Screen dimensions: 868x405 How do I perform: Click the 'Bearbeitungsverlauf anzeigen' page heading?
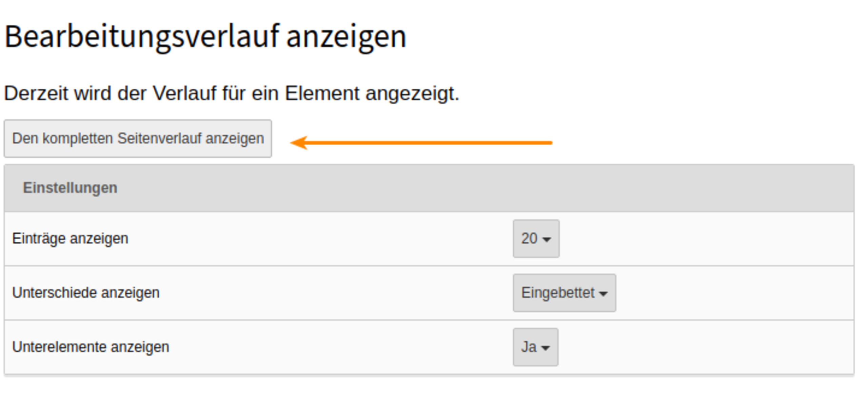[205, 37]
